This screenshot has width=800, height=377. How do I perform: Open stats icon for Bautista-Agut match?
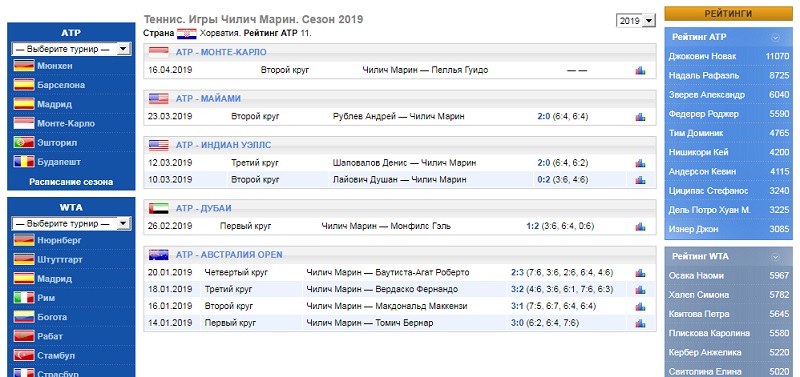640,273
